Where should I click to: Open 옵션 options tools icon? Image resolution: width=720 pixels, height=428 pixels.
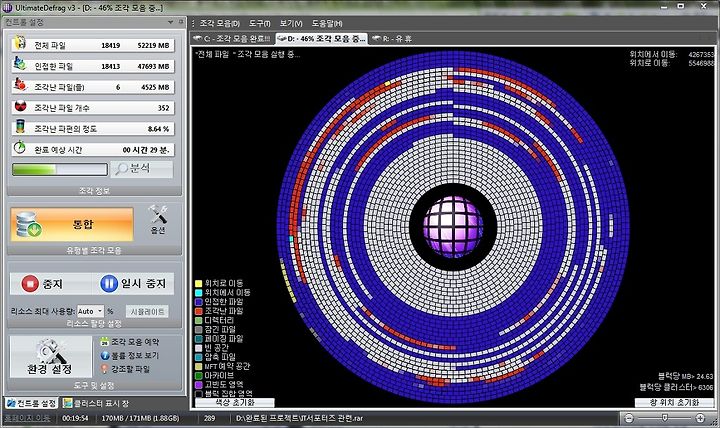coord(158,220)
